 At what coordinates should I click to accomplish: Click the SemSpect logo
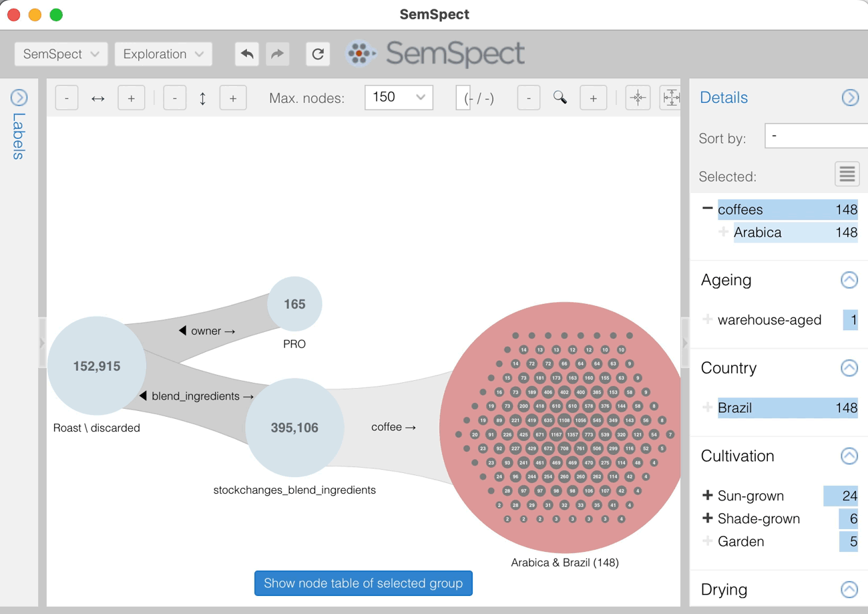tap(435, 53)
